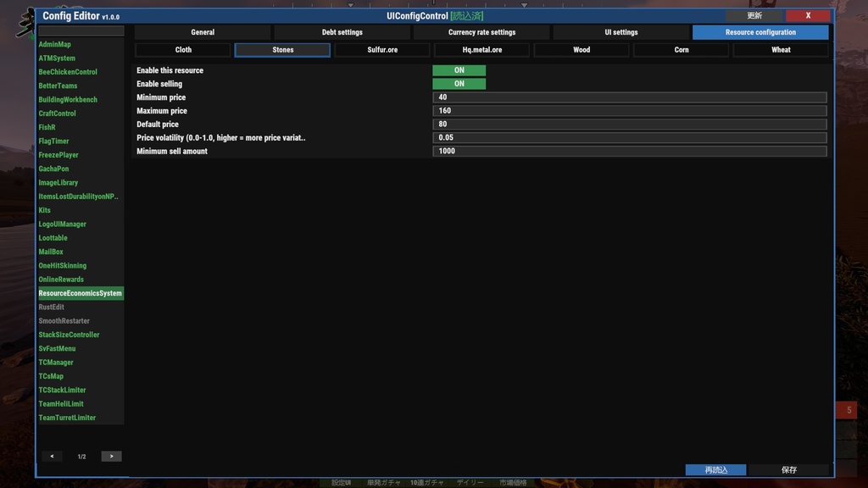
Task: Open the Currency rate settings tab
Action: (x=481, y=32)
